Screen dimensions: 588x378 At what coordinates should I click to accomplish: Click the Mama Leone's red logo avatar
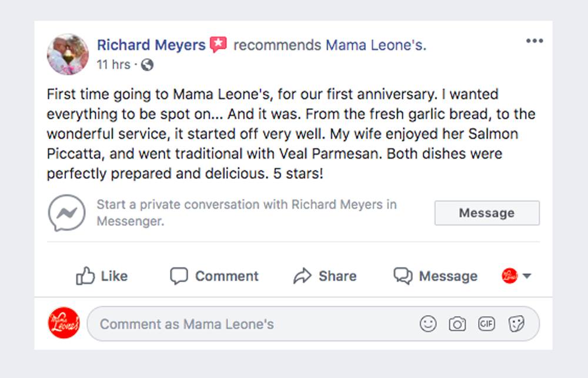[64, 323]
